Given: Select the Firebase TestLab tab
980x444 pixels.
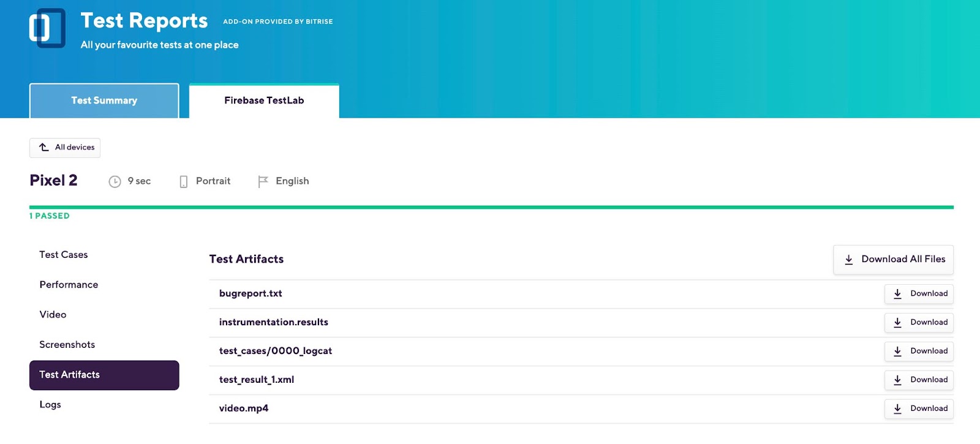Looking at the screenshot, I should click(x=264, y=100).
